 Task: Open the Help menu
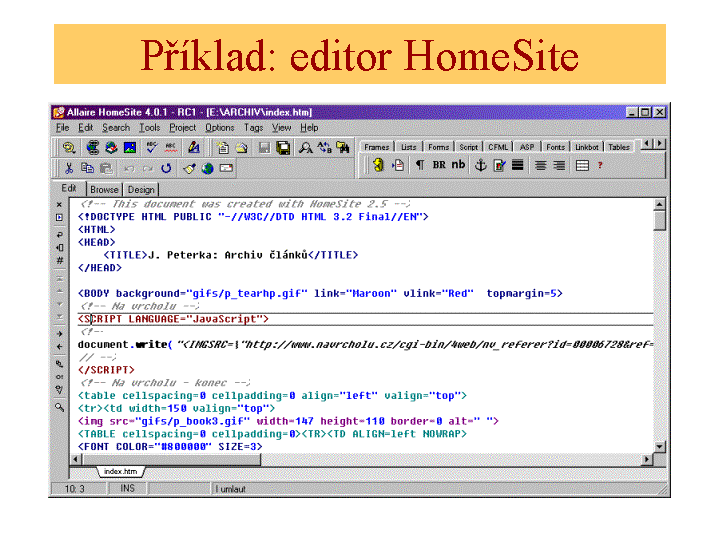click(309, 128)
